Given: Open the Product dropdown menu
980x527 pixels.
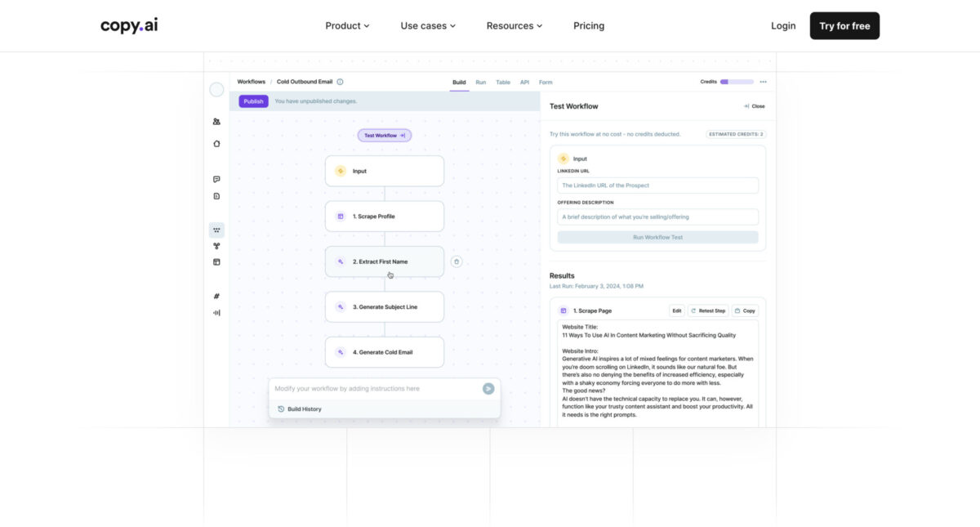Looking at the screenshot, I should pos(346,25).
